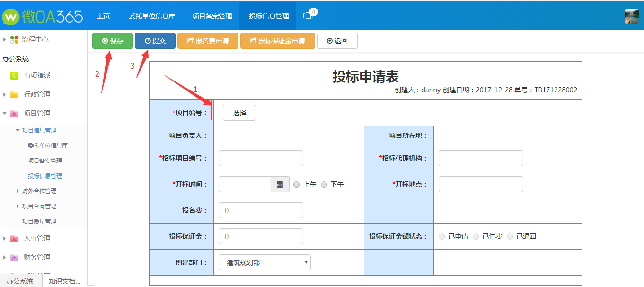Click the 微OA365 logo
Viewport: 644px width, 287px height.
click(x=43, y=17)
